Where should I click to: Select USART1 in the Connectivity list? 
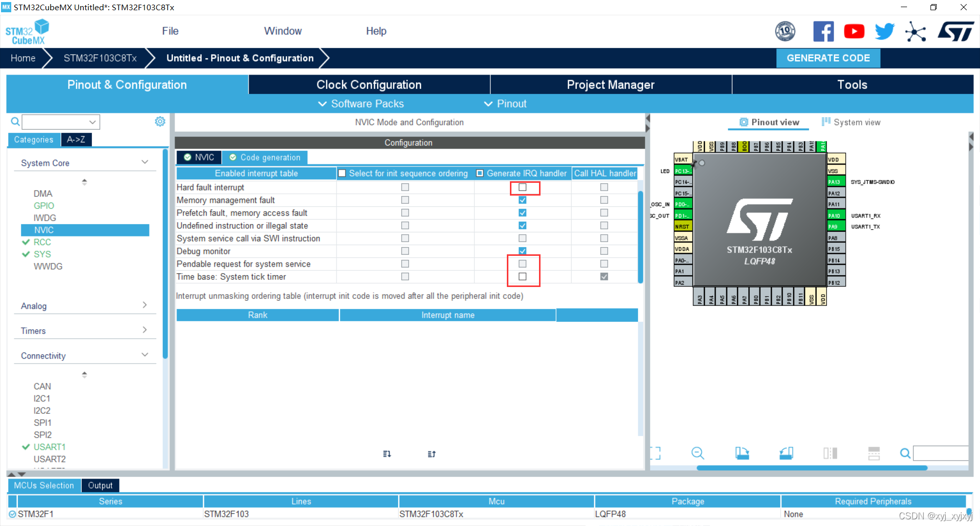click(x=50, y=447)
